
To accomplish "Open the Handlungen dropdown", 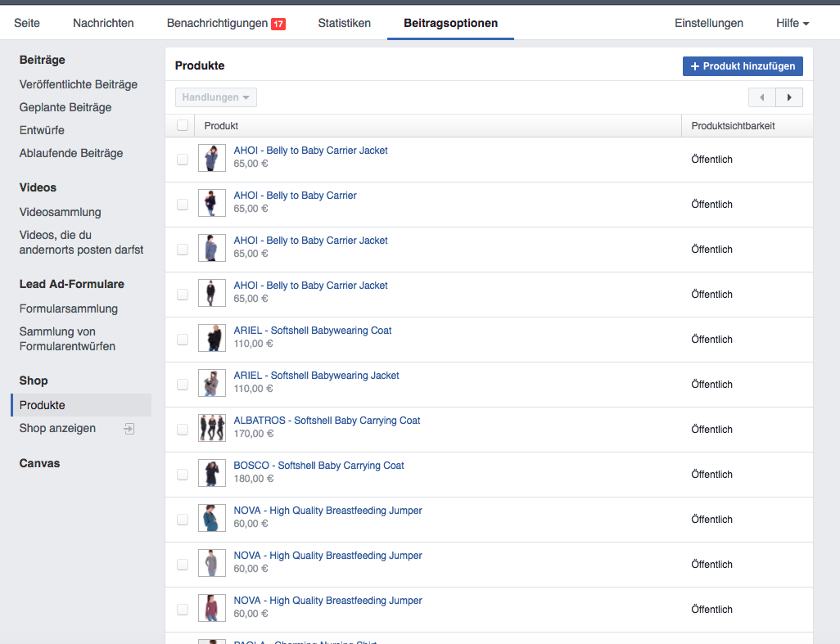I will (216, 97).
